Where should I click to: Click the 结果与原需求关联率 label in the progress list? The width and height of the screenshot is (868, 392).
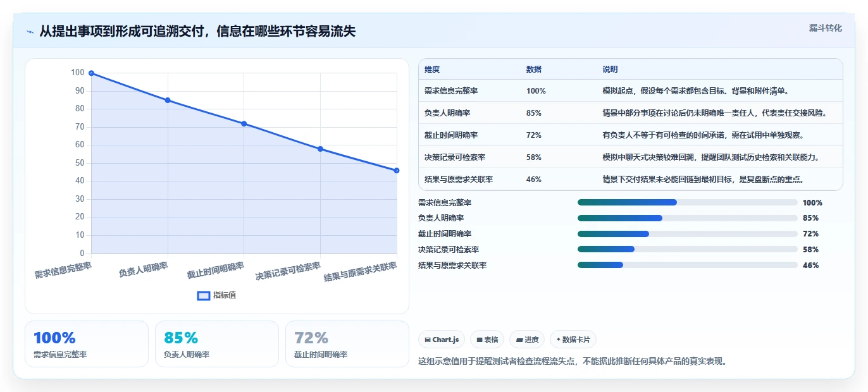click(452, 266)
